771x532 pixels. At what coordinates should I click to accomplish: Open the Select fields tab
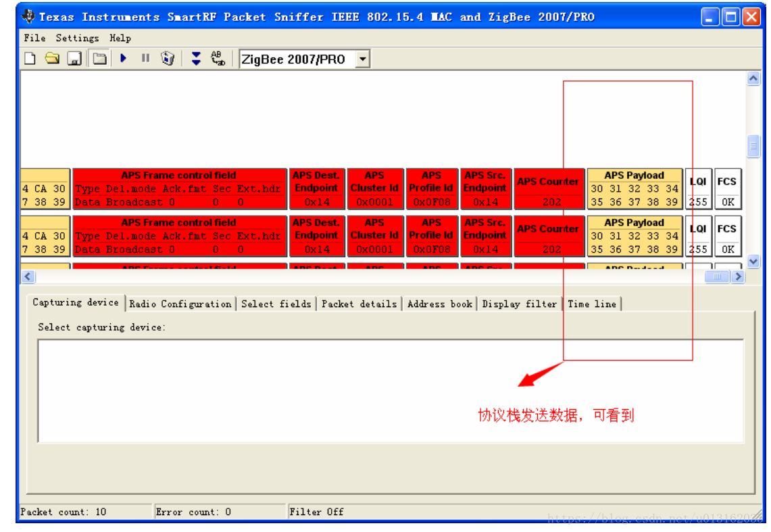[x=276, y=304]
